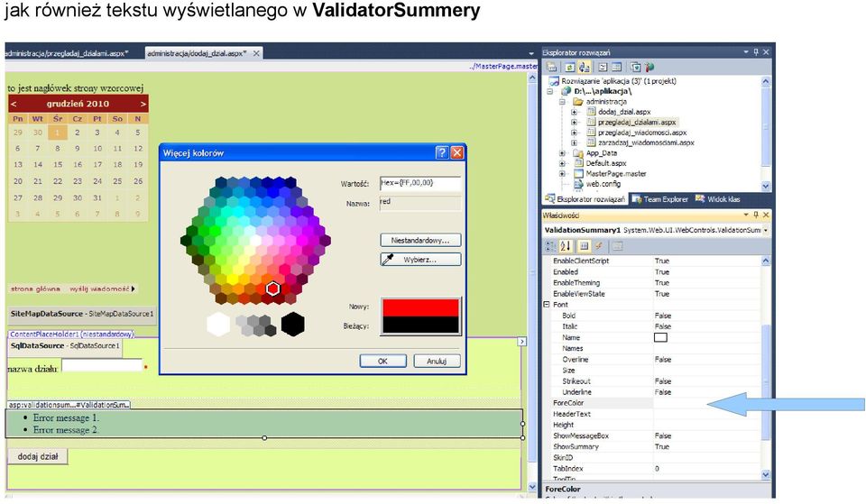Click the strona główna menu link
The width and height of the screenshot is (866, 504).
pos(35,289)
